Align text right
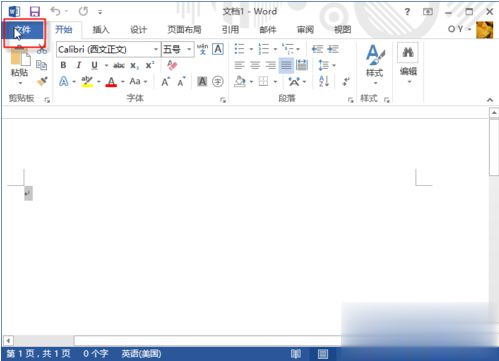 pos(270,65)
